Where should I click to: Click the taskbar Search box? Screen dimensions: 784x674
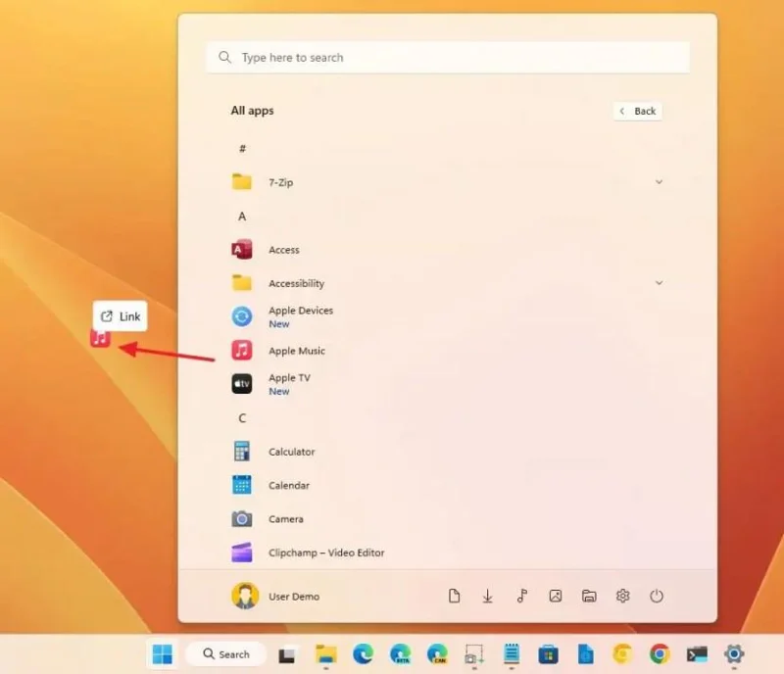pos(226,654)
